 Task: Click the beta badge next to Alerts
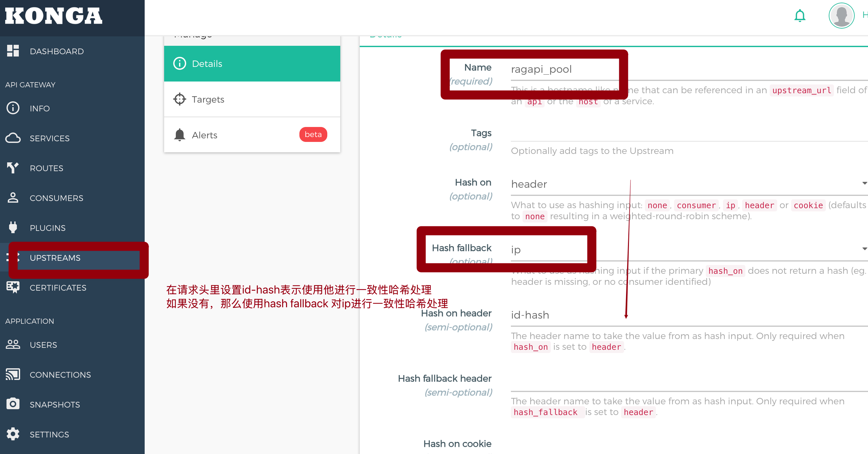(313, 134)
